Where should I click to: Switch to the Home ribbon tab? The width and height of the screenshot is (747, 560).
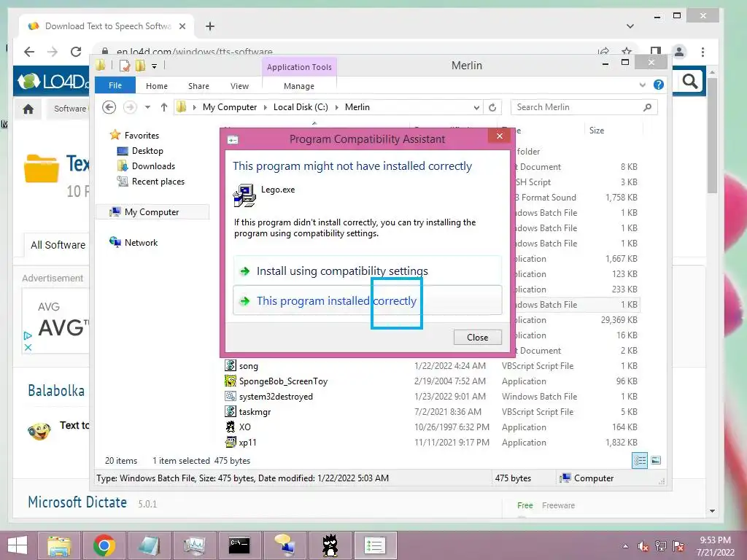tap(157, 86)
